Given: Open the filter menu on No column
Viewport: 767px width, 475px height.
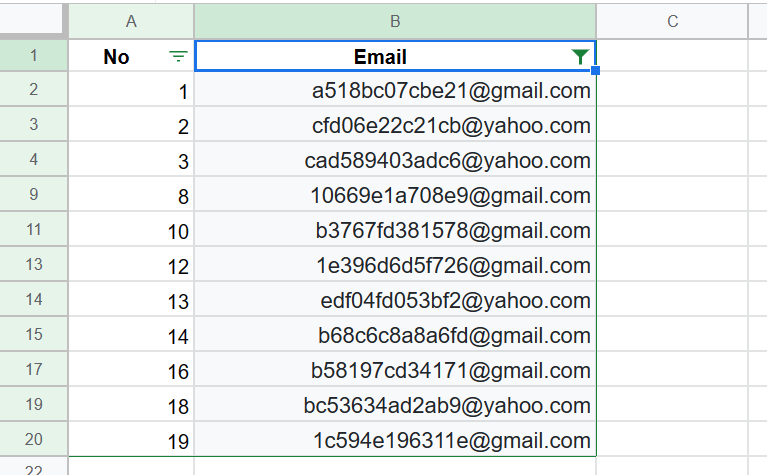Looking at the screenshot, I should [178, 57].
